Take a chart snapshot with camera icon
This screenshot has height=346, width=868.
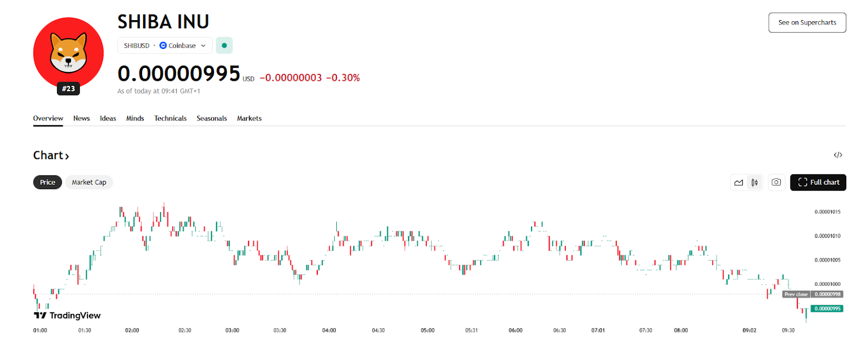(x=776, y=183)
